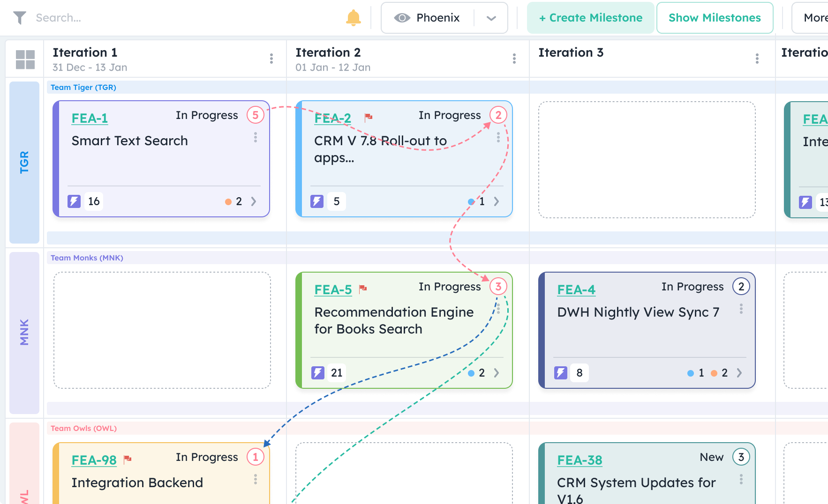Image resolution: width=828 pixels, height=504 pixels.
Task: Click empty slot in Tiger Iteration 3
Action: (647, 160)
